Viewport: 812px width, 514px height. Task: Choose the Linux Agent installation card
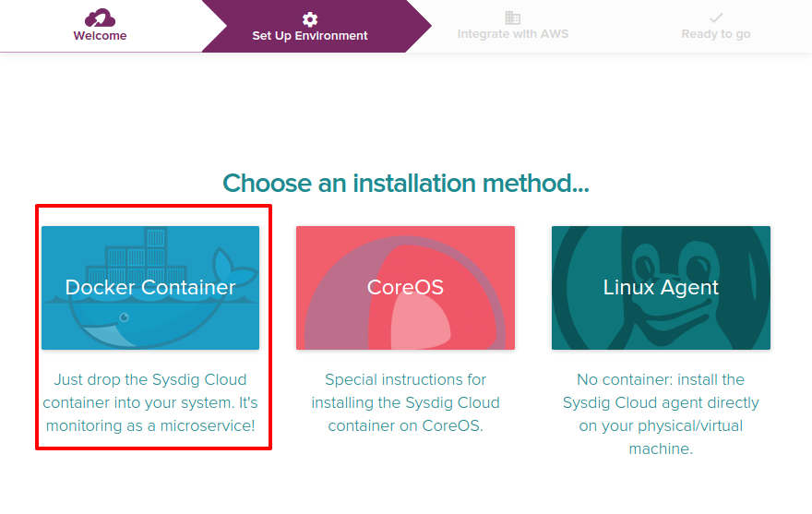[661, 288]
